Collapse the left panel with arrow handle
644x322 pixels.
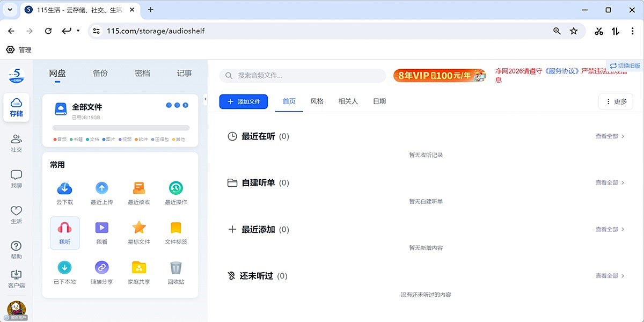click(x=205, y=99)
